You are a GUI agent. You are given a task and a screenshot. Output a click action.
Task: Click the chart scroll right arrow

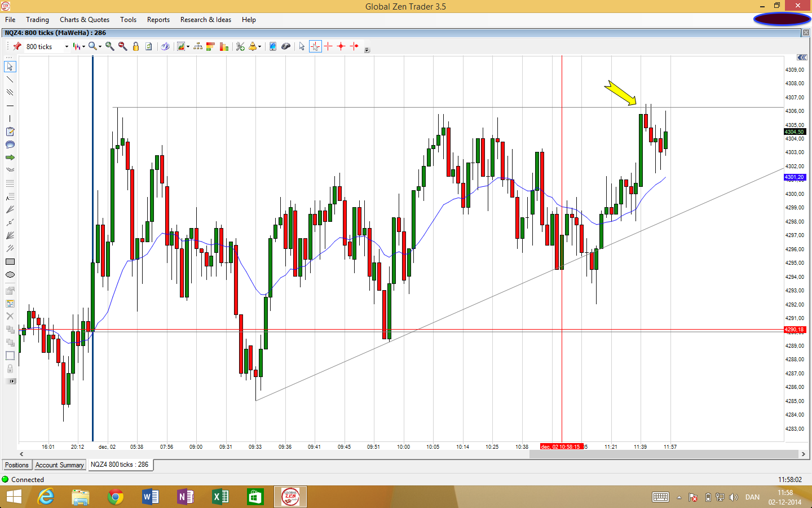tap(804, 454)
